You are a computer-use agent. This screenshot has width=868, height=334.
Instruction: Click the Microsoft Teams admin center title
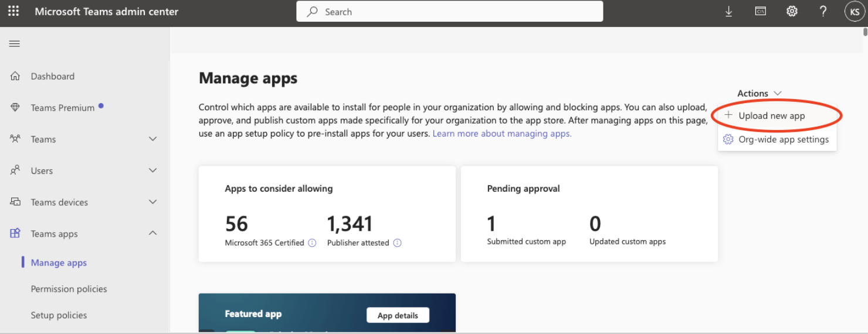(x=107, y=11)
